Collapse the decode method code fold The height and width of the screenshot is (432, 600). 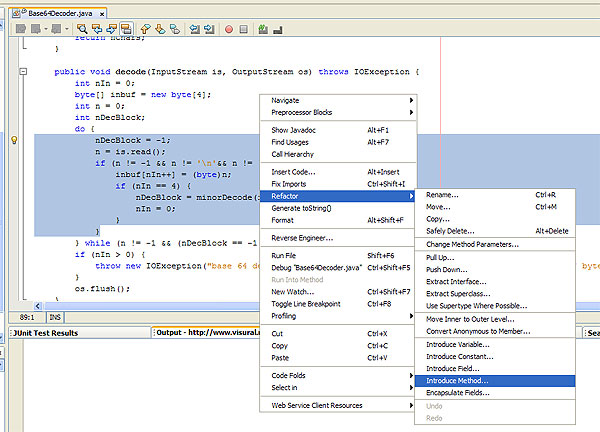point(23,71)
